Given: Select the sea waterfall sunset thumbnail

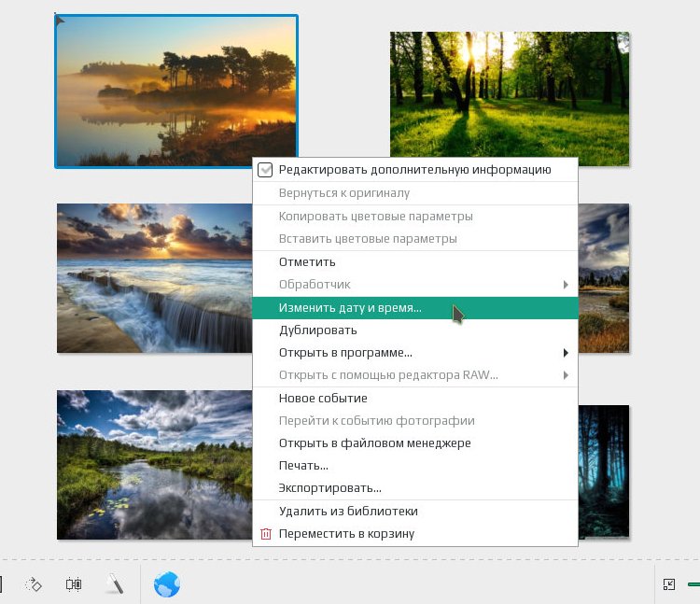Looking at the screenshot, I should (x=154, y=278).
